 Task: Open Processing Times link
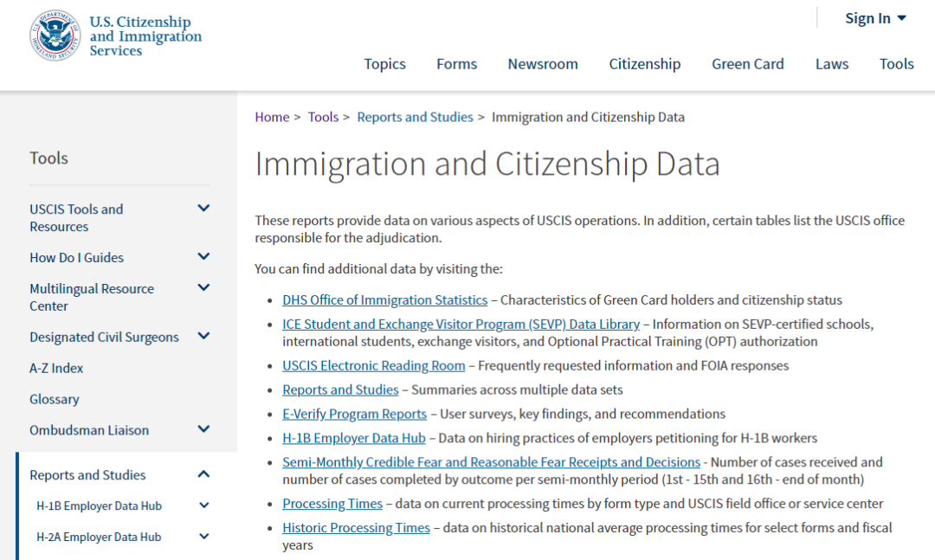332,504
